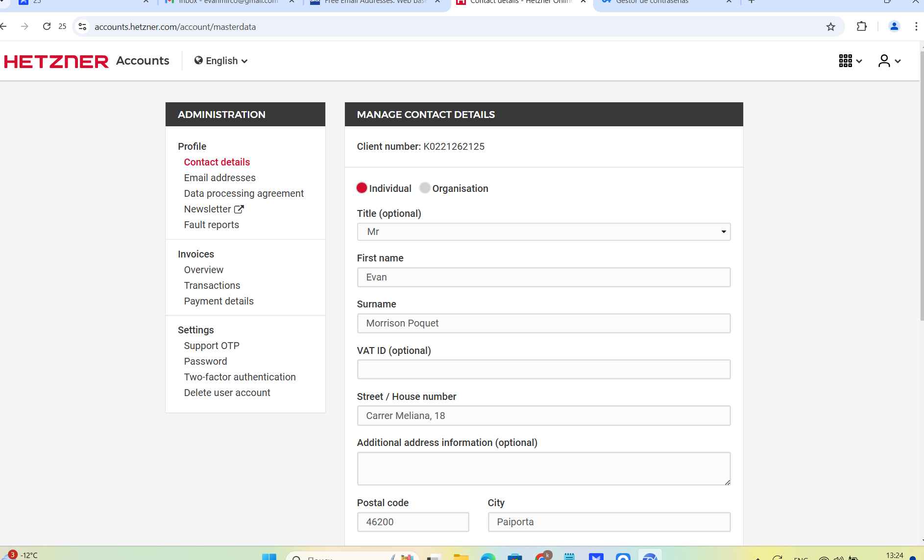Open the browser extensions icon
Viewport: 924px width, 560px height.
(861, 27)
